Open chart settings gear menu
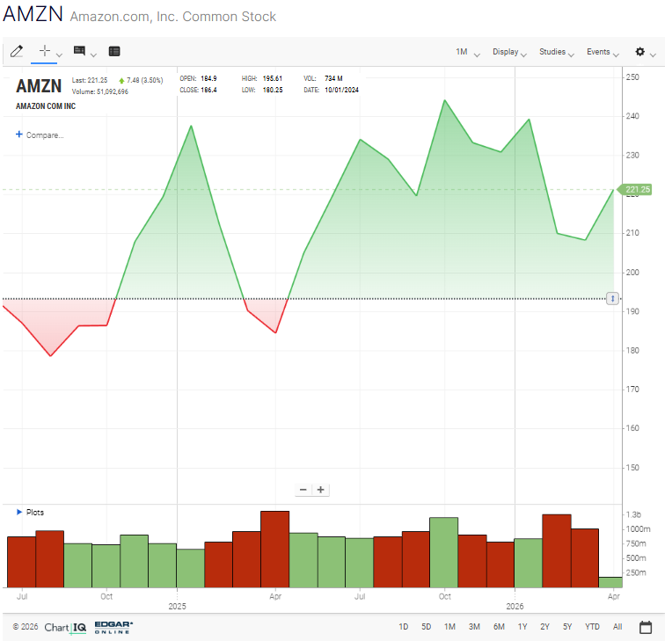Image resolution: width=672 pixels, height=641 pixels. [640, 52]
